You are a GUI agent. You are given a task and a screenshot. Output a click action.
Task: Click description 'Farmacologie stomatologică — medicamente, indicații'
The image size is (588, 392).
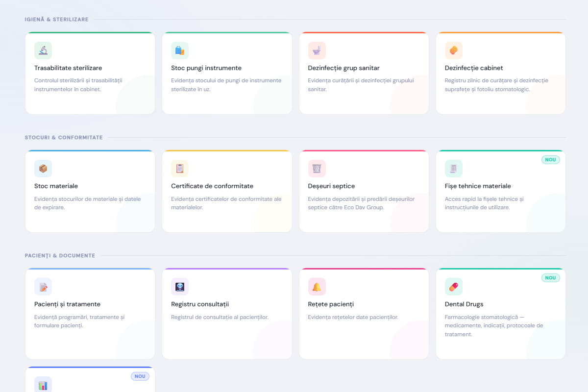point(494,325)
